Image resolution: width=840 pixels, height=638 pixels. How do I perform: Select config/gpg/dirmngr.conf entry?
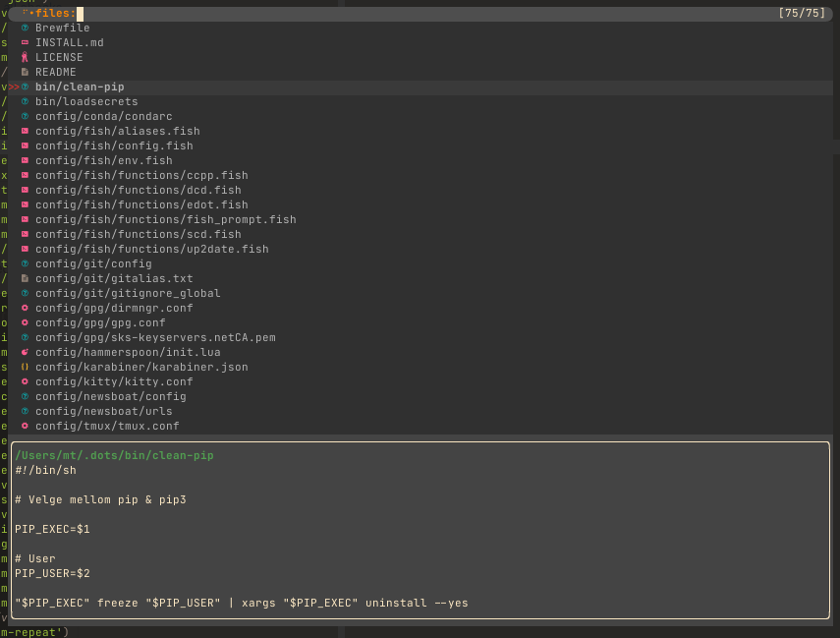pos(114,308)
